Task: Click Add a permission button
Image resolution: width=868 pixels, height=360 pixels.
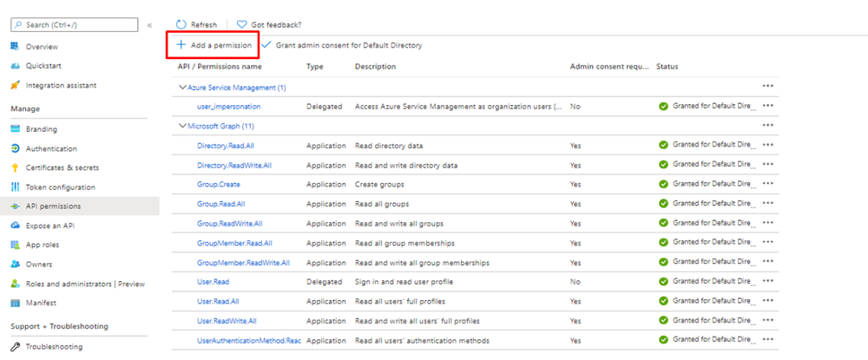Action: click(214, 45)
